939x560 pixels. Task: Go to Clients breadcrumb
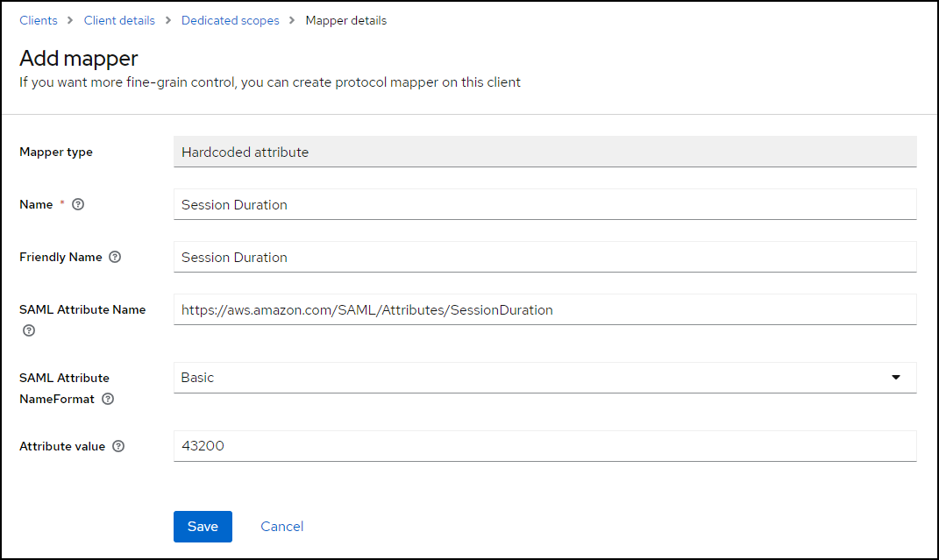(39, 20)
